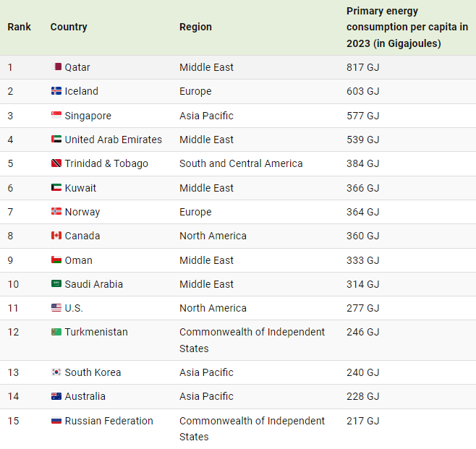
Task: Click the value 314 GJ
Action: click(x=363, y=284)
